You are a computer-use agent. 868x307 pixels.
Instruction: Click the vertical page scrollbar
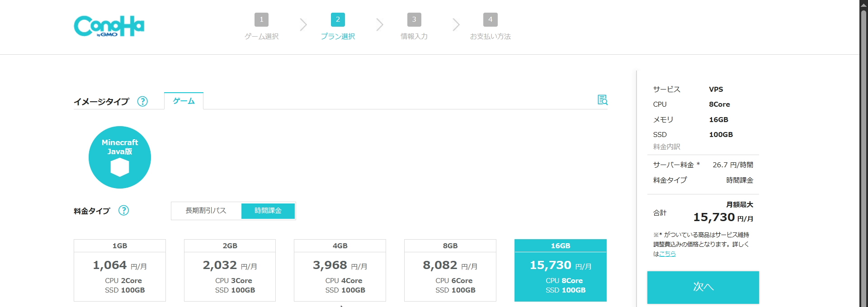pyautogui.click(x=863, y=154)
